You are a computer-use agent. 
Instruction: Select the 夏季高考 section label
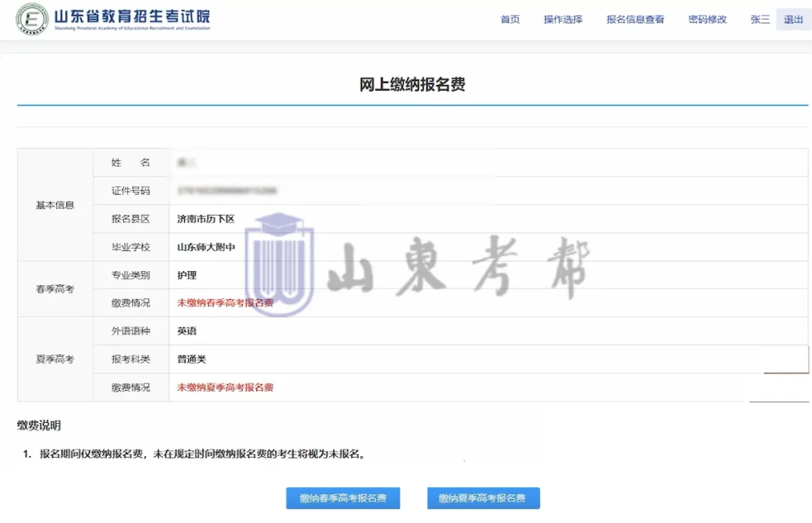pyautogui.click(x=55, y=359)
